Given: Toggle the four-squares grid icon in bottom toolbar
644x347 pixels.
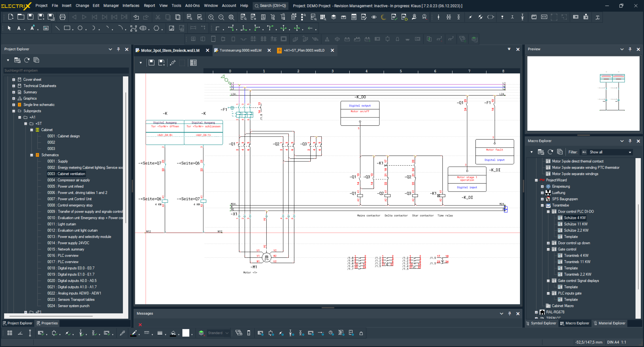Looking at the screenshot, I should 10,333.
